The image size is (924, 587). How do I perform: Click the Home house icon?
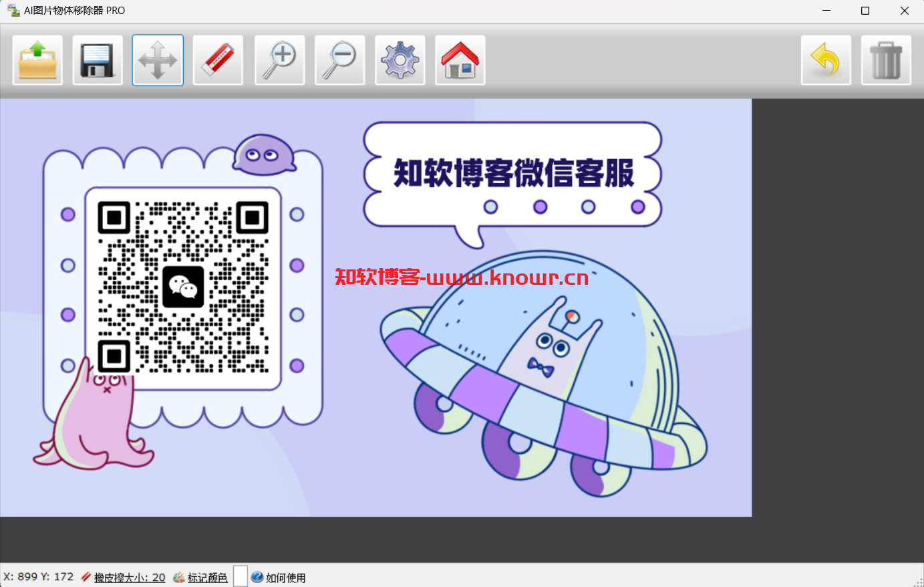460,60
